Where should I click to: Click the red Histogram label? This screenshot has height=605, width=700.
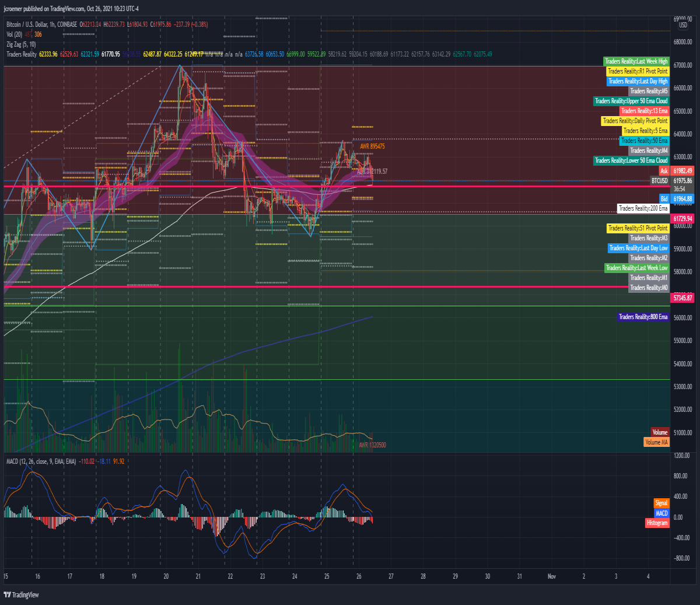coord(657,523)
